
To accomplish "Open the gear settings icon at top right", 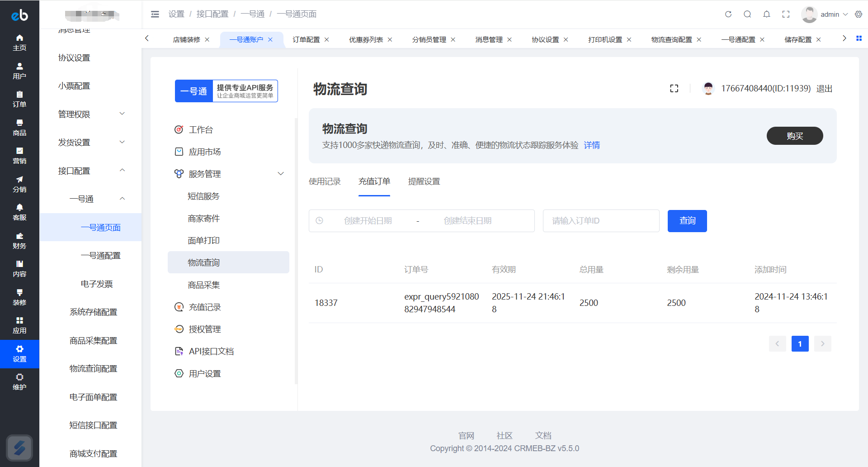I will pos(859,14).
